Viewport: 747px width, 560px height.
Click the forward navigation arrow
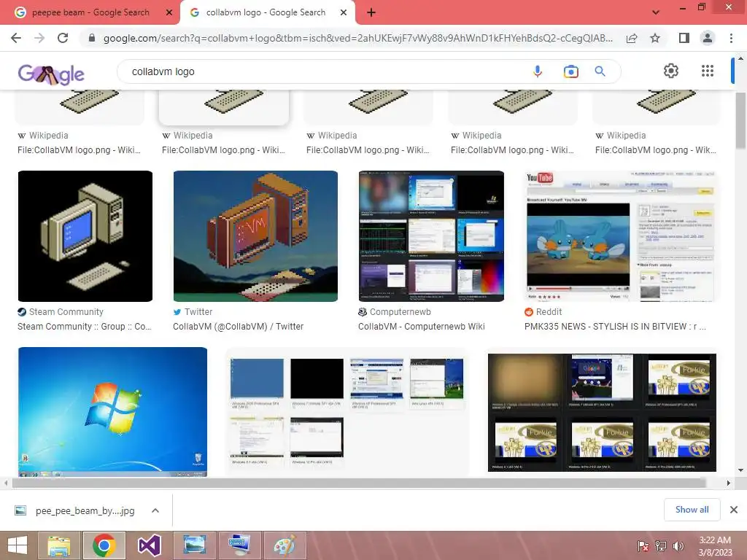click(39, 38)
